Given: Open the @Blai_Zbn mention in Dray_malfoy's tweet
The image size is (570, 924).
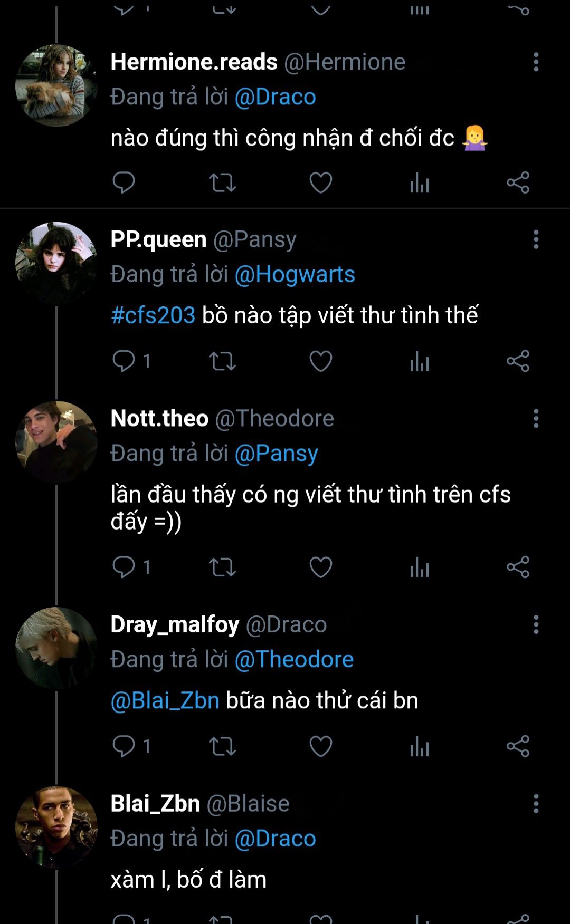Looking at the screenshot, I should [165, 700].
